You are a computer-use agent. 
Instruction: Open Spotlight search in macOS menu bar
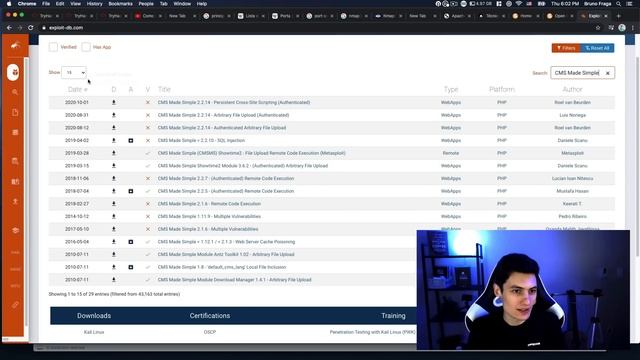(x=618, y=4)
